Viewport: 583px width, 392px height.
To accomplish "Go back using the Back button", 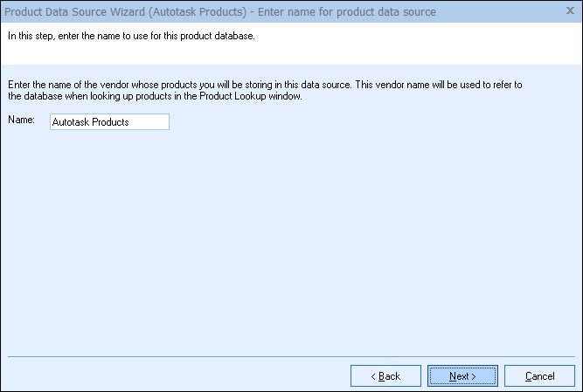I will pos(385,375).
